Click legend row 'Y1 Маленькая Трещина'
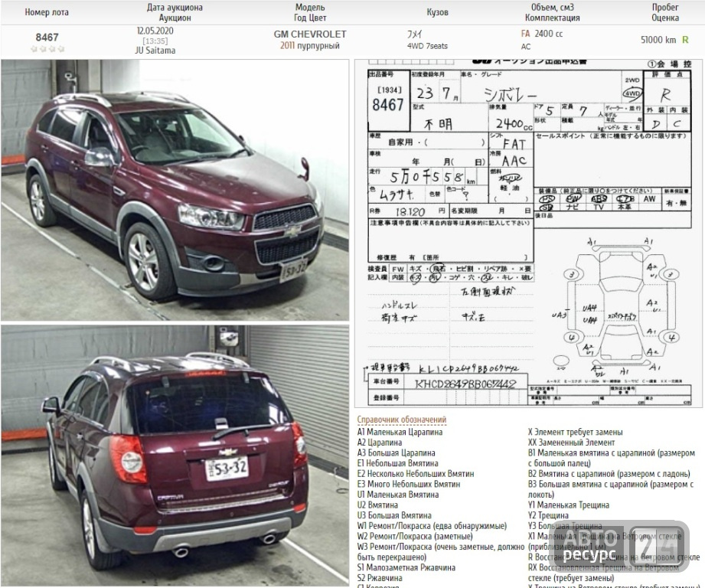The width and height of the screenshot is (705, 588). 569,505
